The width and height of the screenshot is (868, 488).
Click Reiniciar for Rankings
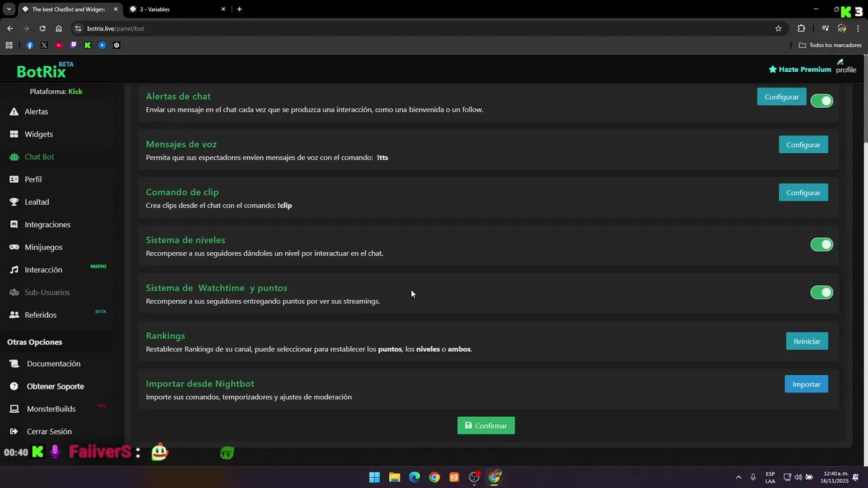coord(807,341)
